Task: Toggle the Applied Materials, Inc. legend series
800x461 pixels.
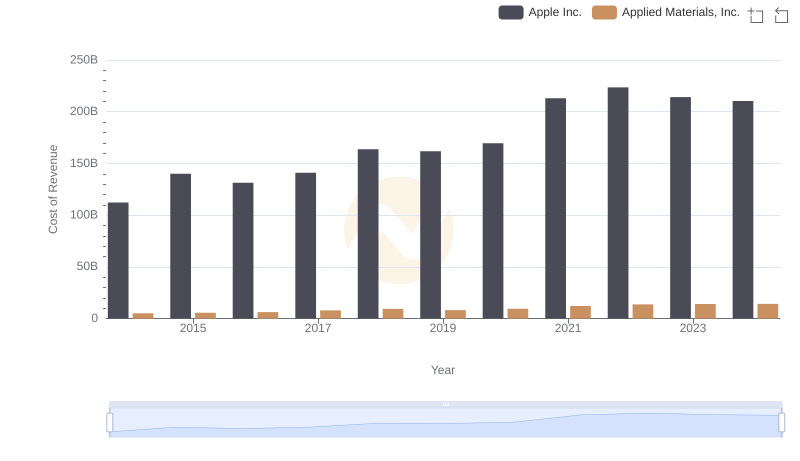Action: tap(666, 12)
